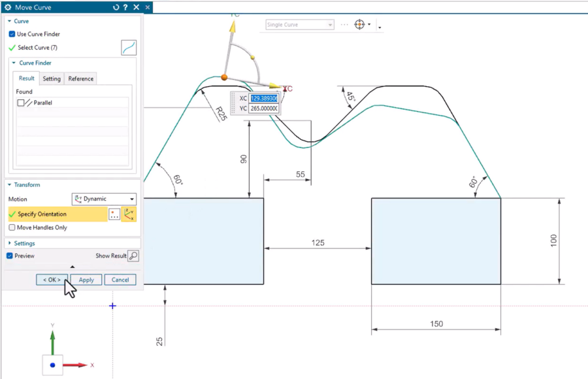Disable the Preview option

10,255
